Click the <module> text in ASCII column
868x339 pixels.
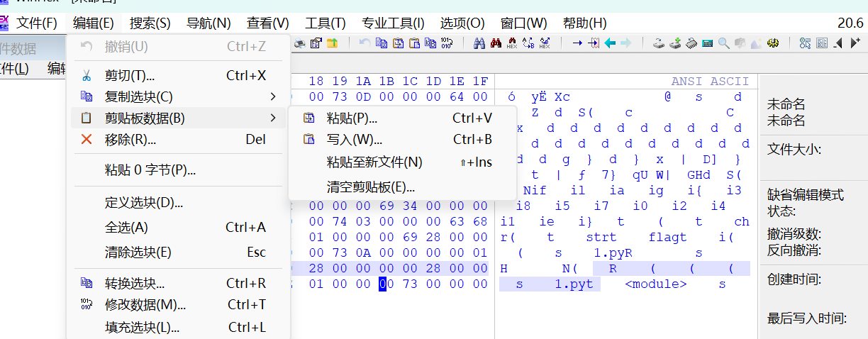point(655,284)
